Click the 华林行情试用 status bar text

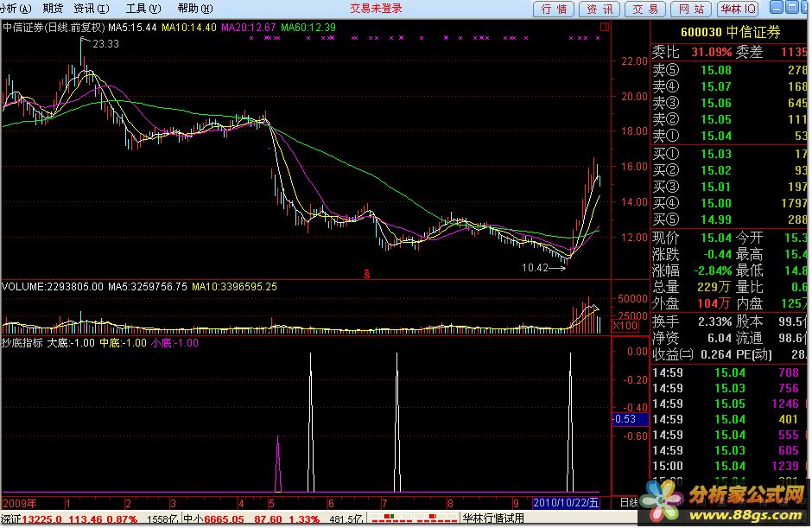pyautogui.click(x=493, y=518)
